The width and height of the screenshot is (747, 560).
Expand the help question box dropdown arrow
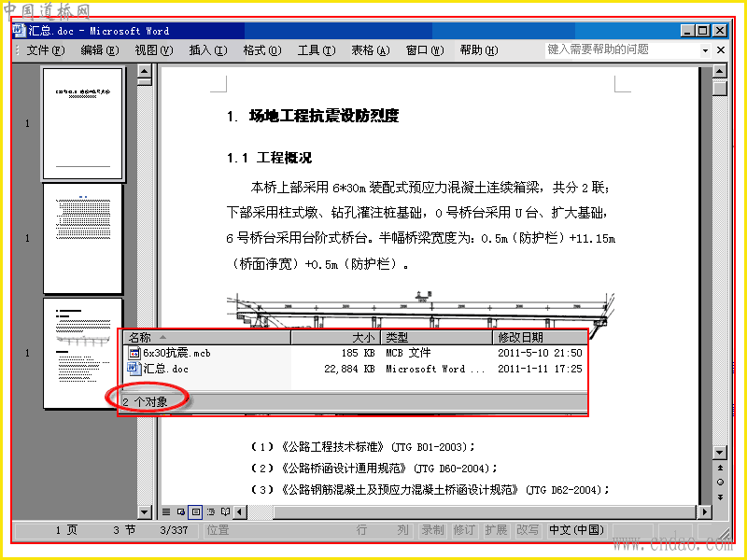pyautogui.click(x=705, y=50)
